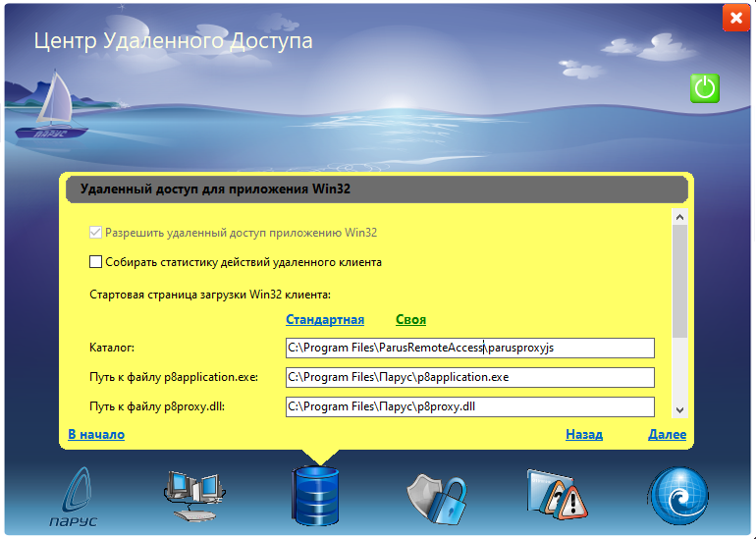The image size is (756, 539).
Task: Click the p8application.exe path field
Action: coord(470,377)
